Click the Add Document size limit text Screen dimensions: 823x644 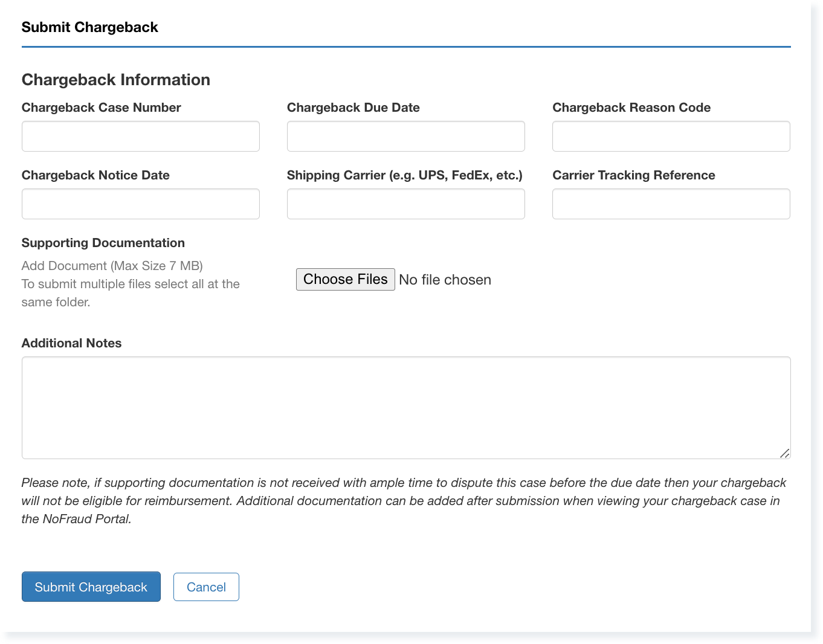pos(112,266)
